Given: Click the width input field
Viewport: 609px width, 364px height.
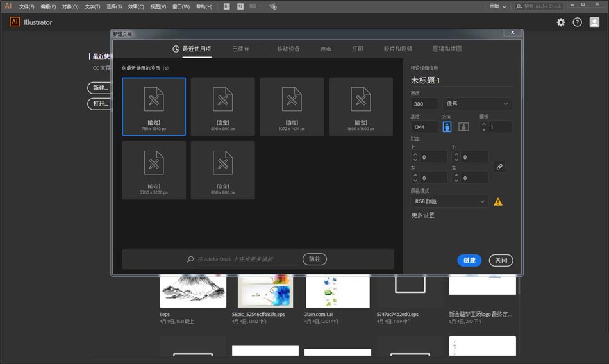Looking at the screenshot, I should [x=424, y=104].
